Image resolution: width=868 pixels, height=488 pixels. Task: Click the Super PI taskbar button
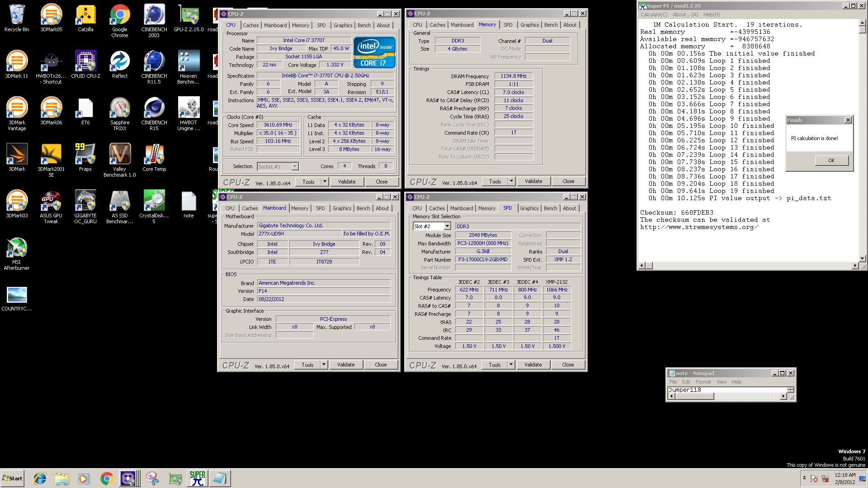197,479
